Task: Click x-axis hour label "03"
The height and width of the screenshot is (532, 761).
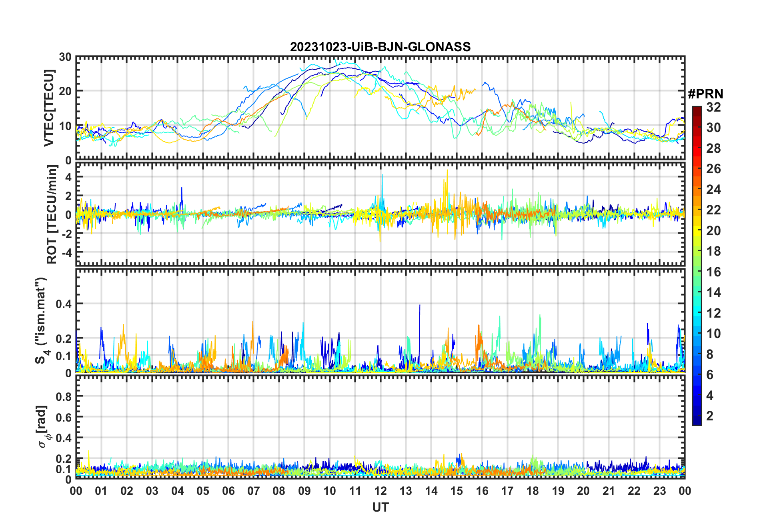Action: [x=152, y=490]
